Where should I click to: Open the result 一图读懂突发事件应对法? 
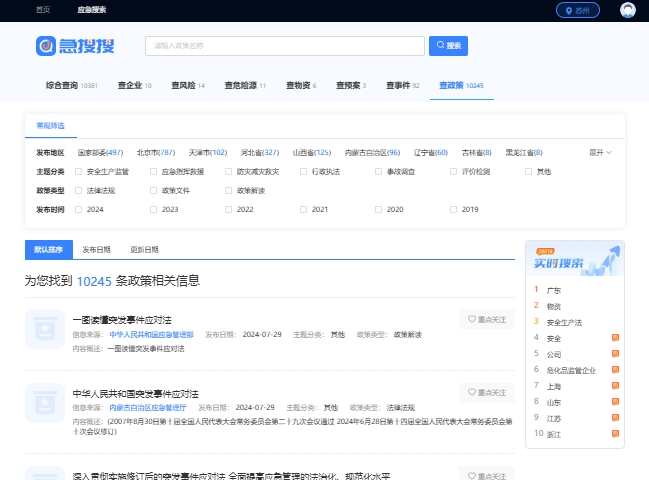(122, 320)
